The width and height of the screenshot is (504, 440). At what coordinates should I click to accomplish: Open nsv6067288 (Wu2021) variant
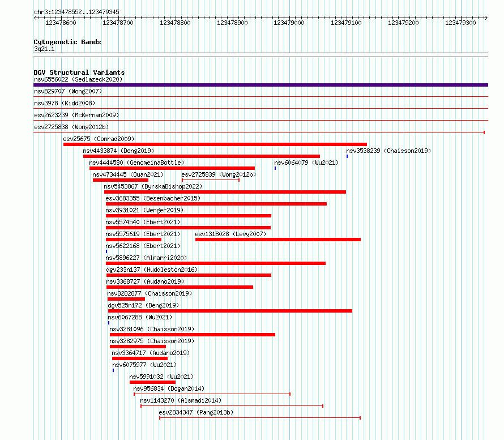(140, 317)
